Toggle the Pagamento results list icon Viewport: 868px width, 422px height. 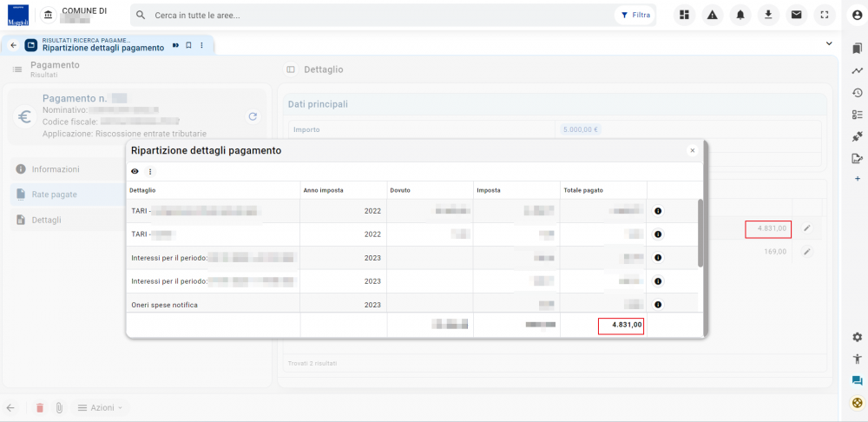tap(17, 69)
